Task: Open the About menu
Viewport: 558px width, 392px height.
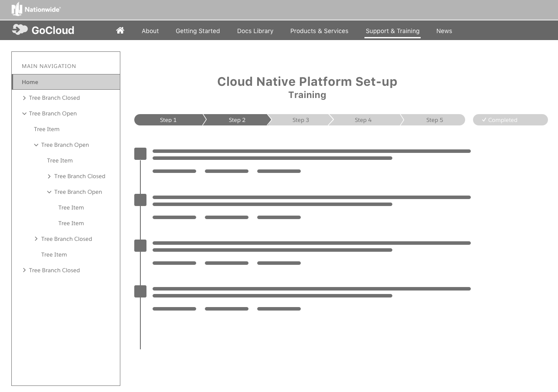Action: (150, 31)
